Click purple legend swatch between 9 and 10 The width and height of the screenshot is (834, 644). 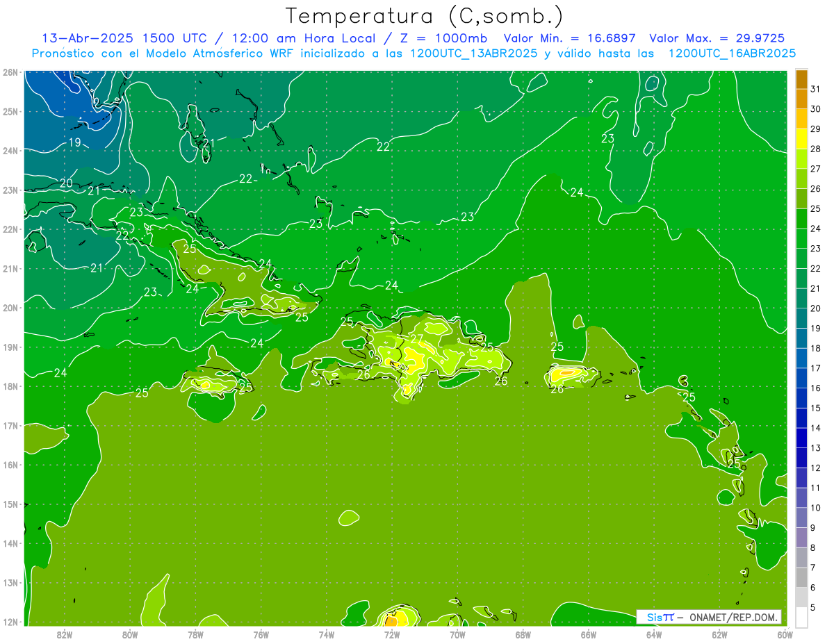coord(801,518)
